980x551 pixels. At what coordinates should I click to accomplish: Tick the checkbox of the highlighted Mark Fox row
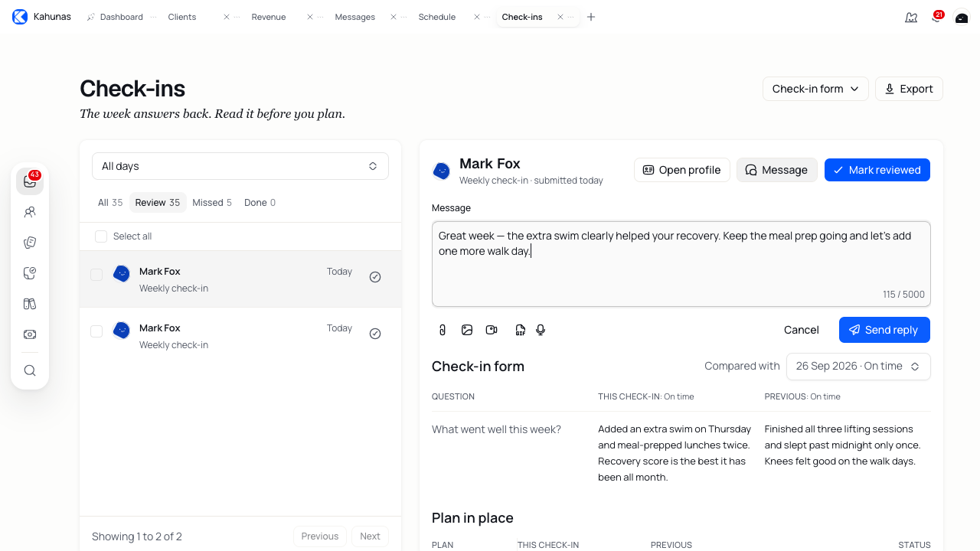click(x=96, y=275)
